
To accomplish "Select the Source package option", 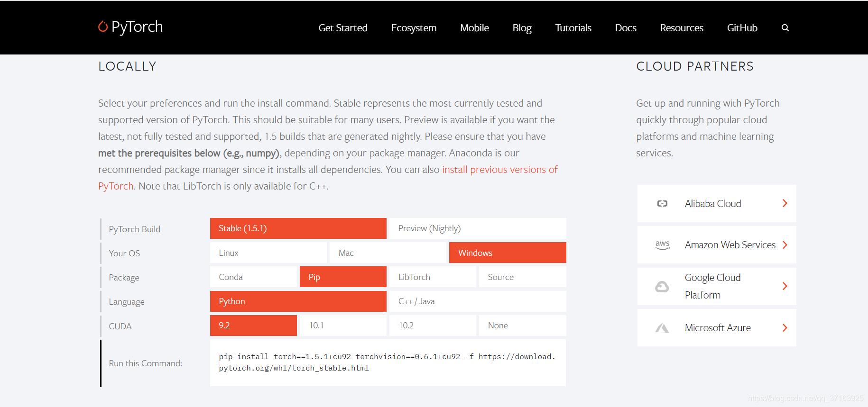I will [x=523, y=277].
